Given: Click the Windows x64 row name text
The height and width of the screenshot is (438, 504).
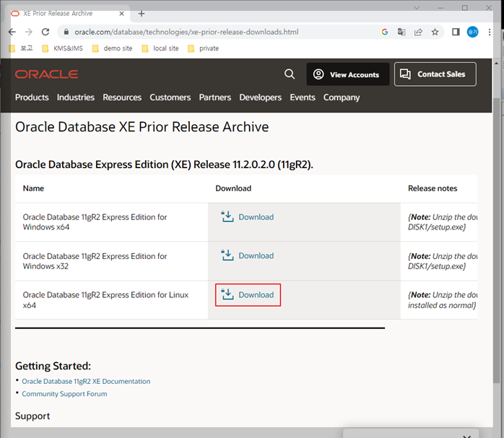Looking at the screenshot, I should pyautogui.click(x=95, y=222).
